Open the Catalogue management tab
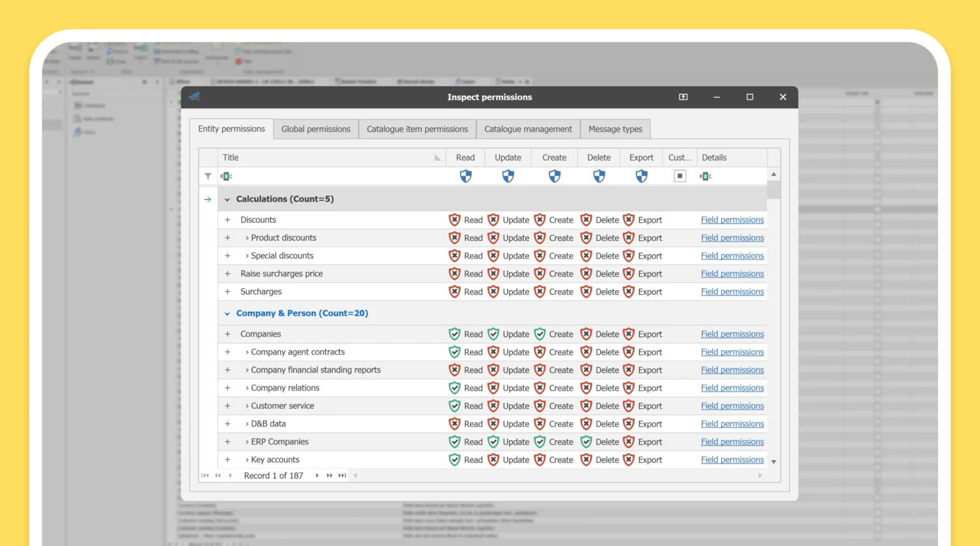Viewport: 980px width, 546px height. [528, 129]
